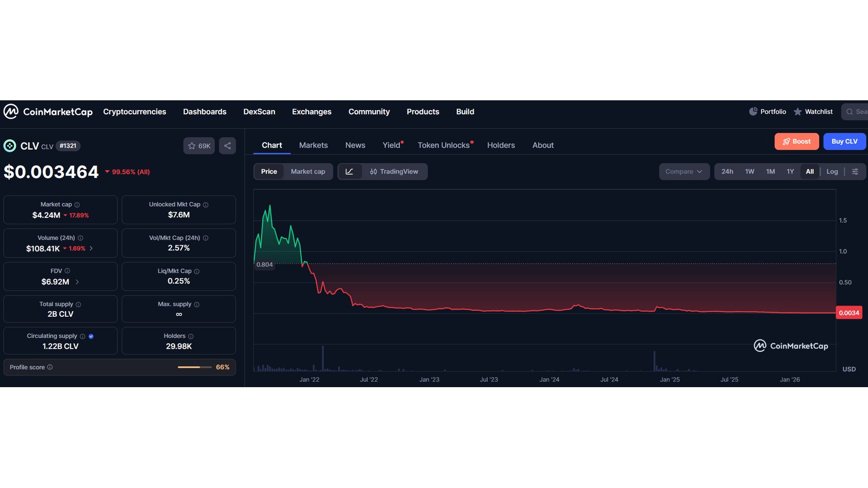868x488 pixels.
Task: Click the CLV coin logo
Action: pos(10,146)
